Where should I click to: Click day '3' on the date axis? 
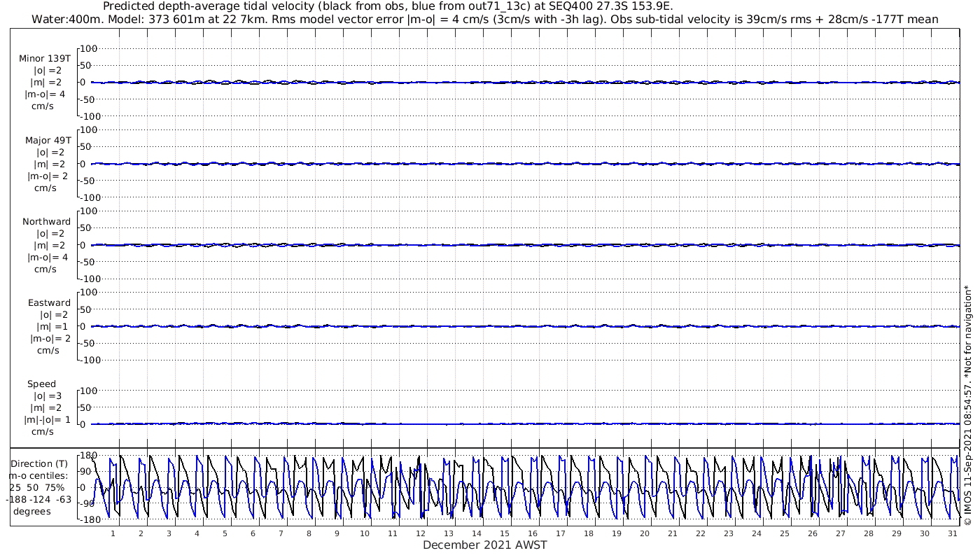pos(169,533)
